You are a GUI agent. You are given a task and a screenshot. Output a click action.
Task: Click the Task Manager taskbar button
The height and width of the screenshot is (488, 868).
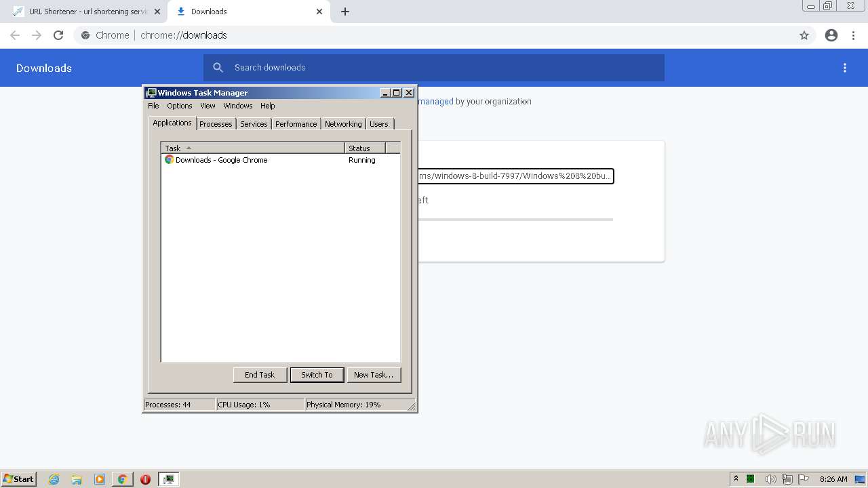[168, 479]
